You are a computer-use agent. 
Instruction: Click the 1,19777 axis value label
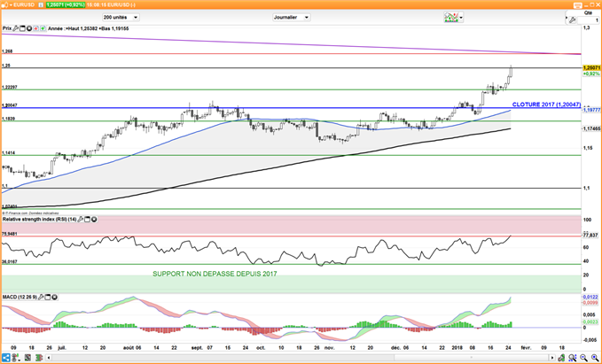tap(591, 110)
